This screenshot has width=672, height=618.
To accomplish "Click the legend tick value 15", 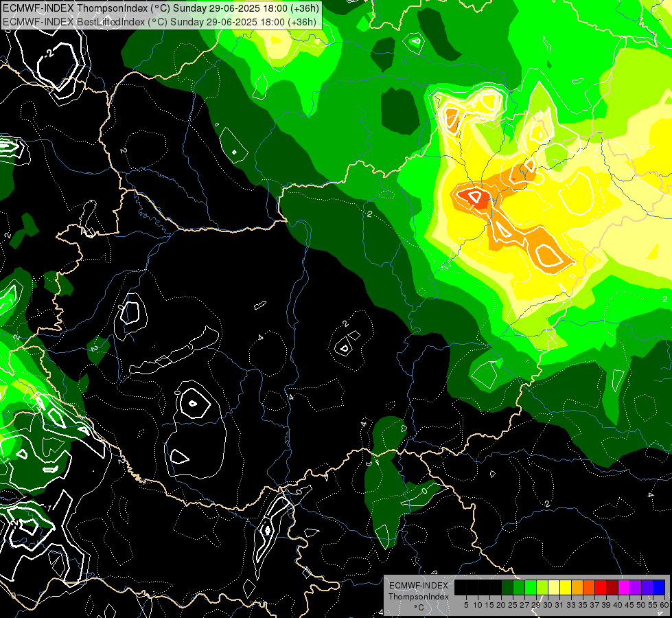I will point(489,605).
